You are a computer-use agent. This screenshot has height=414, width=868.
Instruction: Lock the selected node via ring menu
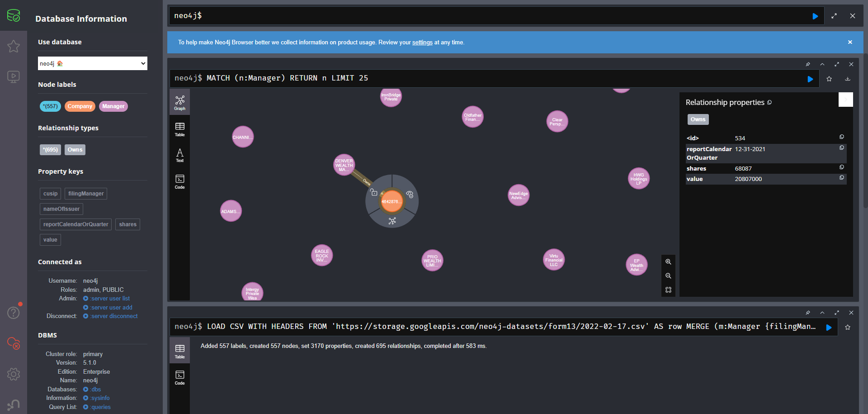click(374, 192)
